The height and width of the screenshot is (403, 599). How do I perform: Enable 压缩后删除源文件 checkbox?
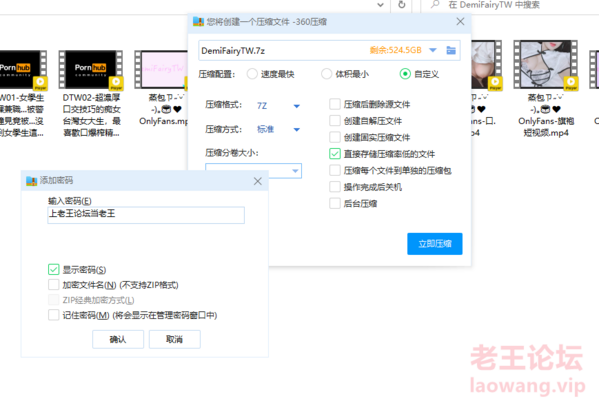coord(335,104)
